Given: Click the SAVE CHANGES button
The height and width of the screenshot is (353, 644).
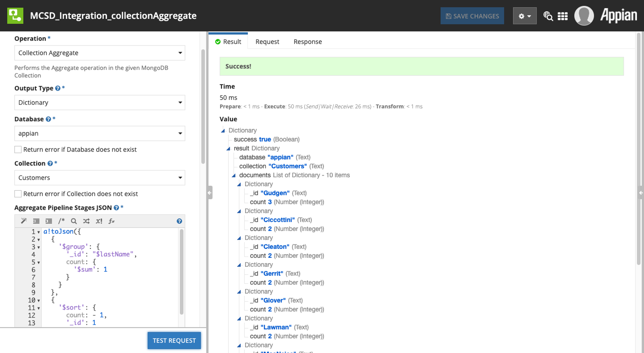Looking at the screenshot, I should pos(472,16).
